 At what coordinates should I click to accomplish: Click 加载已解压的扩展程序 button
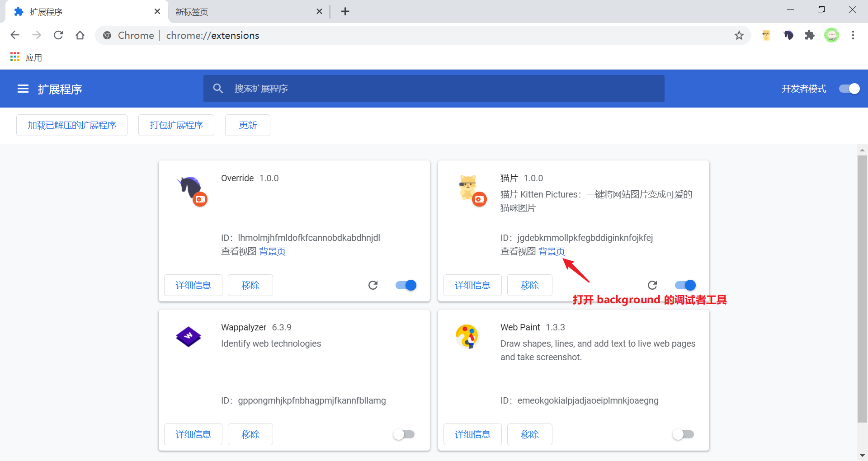72,125
